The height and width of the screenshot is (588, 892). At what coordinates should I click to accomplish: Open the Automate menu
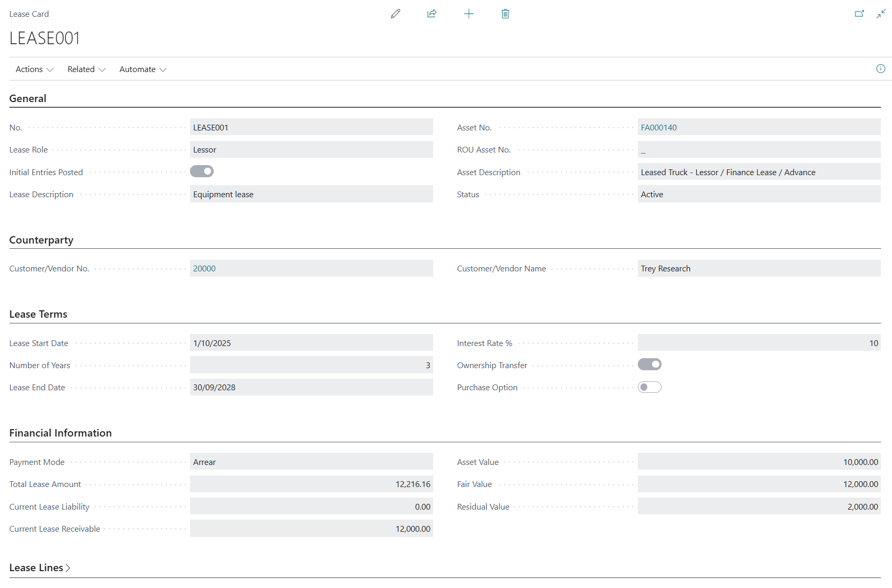(x=143, y=69)
